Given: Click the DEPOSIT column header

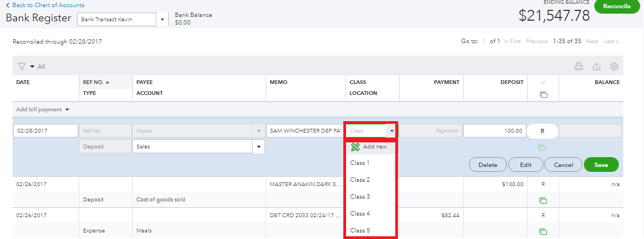Looking at the screenshot, I should click(512, 82).
